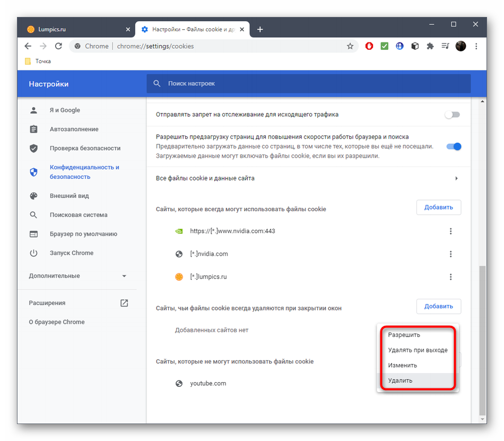
Task: Open the blue globe extension icon
Action: coord(399,46)
